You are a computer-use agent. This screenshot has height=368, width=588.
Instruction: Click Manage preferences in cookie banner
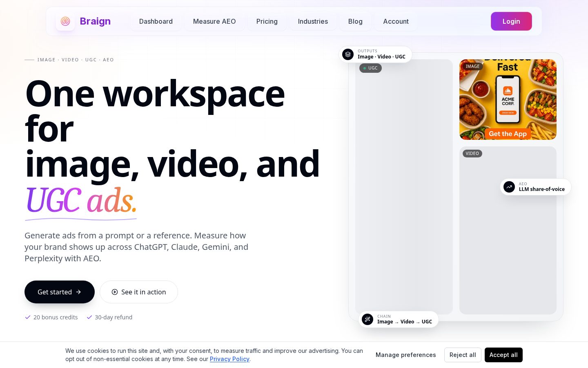tap(406, 355)
